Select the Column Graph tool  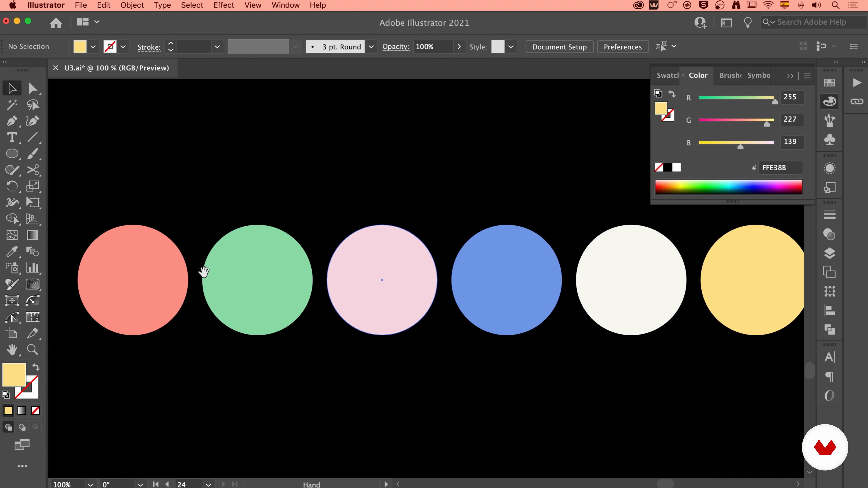pyautogui.click(x=33, y=268)
